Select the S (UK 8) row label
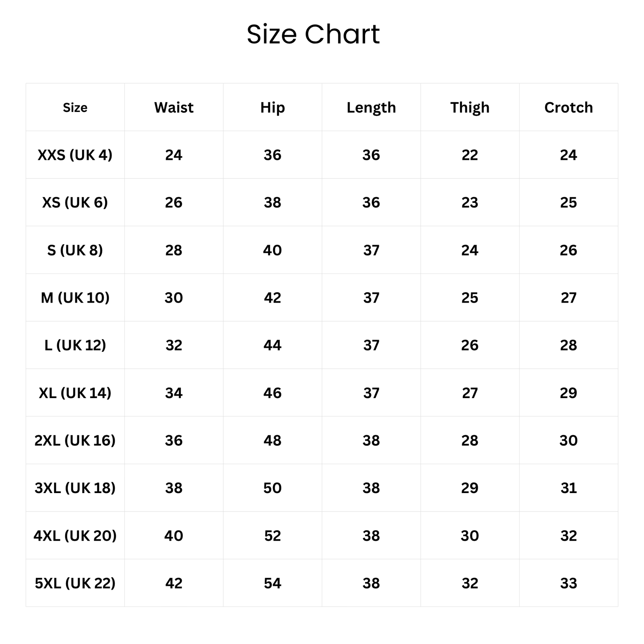The image size is (644, 644). click(x=75, y=250)
